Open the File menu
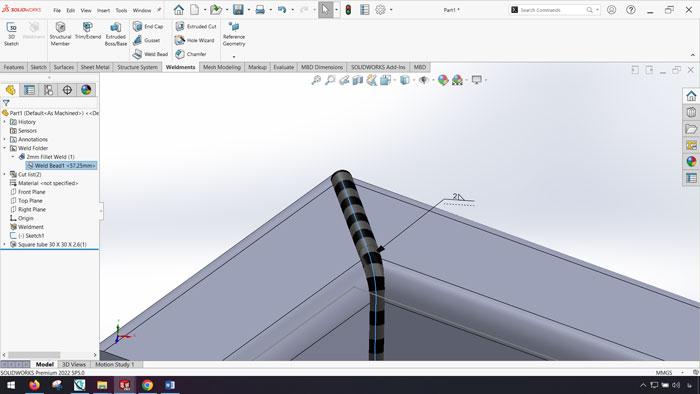700x394 pixels. coord(57,10)
